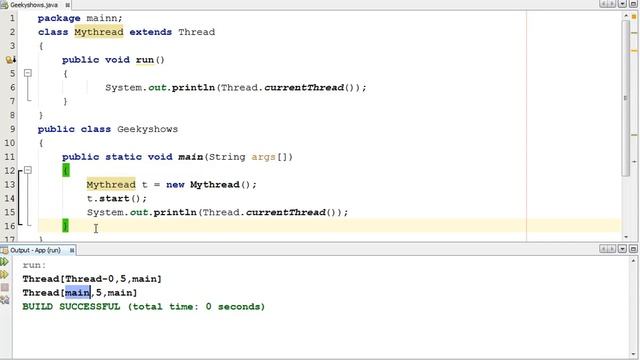
Task: Open the output settings icon below stop
Action: pyautogui.click(x=4, y=300)
